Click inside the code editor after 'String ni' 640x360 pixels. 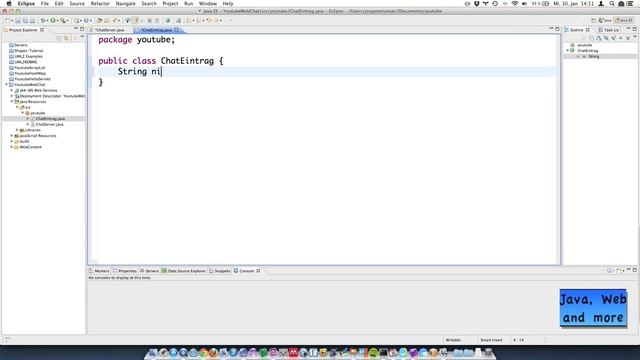[162, 72]
